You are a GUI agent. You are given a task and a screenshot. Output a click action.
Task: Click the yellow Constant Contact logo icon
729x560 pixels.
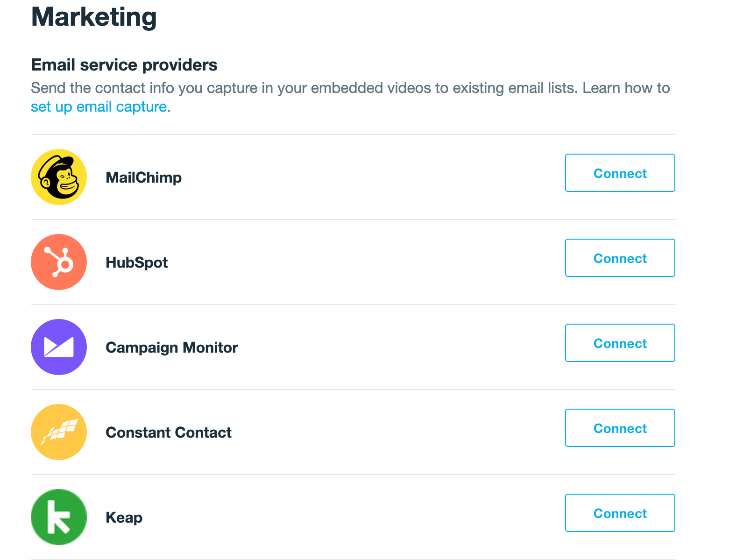coord(59,432)
